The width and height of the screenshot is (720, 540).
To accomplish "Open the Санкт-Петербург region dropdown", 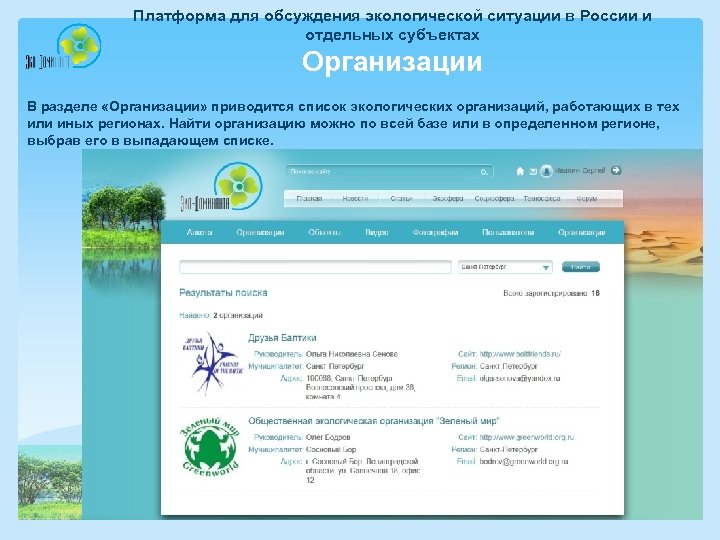I will [x=505, y=267].
